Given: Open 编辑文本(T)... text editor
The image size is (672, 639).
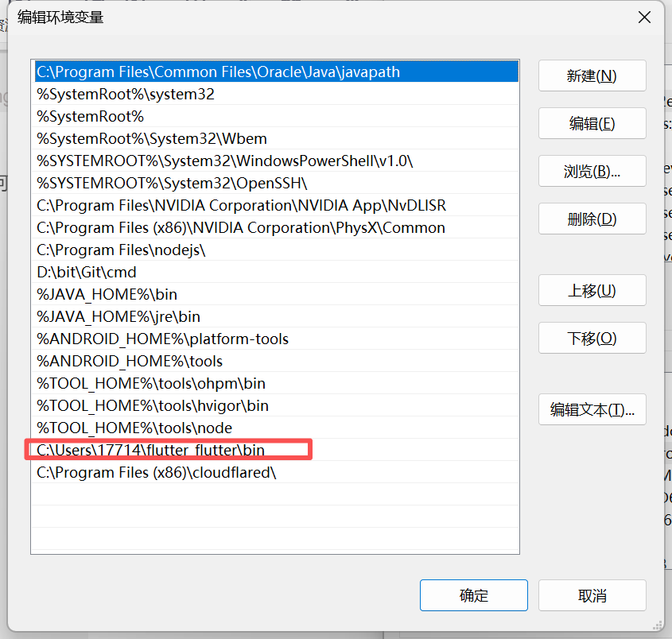Looking at the screenshot, I should [x=592, y=409].
